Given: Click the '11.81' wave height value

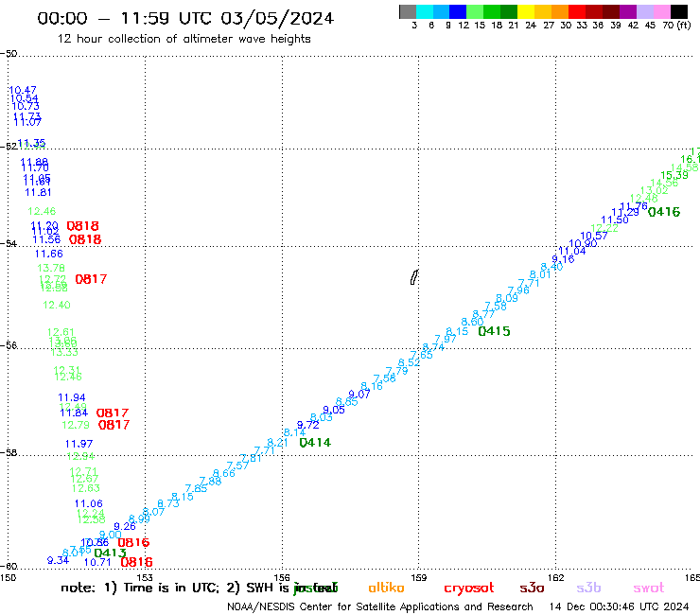Looking at the screenshot, I should [x=39, y=192].
